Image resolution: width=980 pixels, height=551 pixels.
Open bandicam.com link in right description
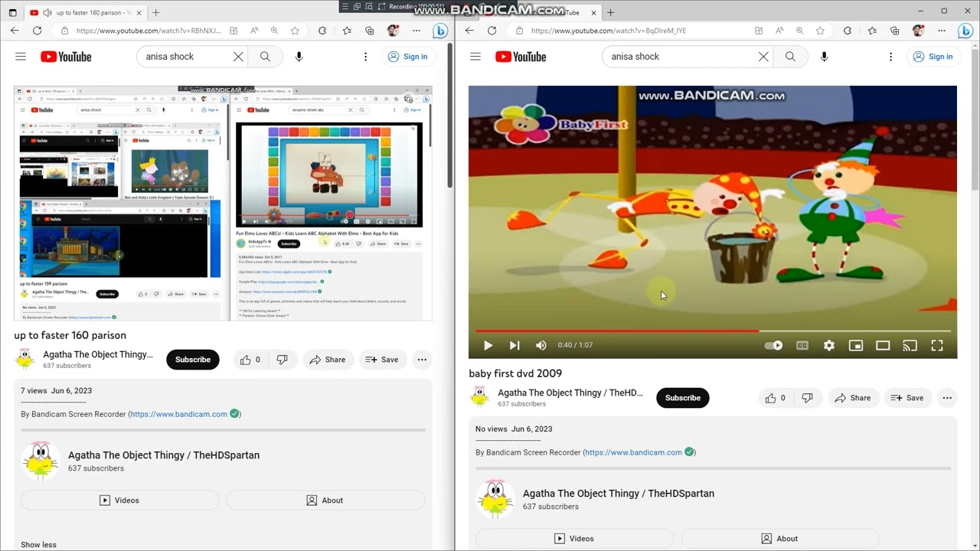point(633,452)
